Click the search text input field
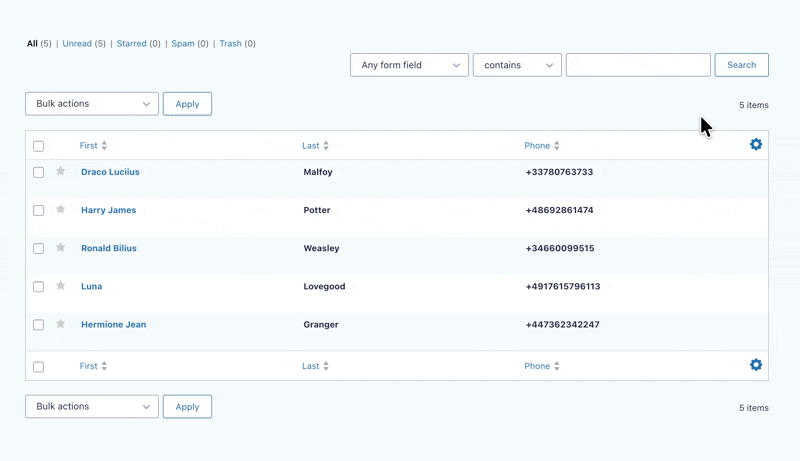This screenshot has width=800, height=461. (638, 65)
